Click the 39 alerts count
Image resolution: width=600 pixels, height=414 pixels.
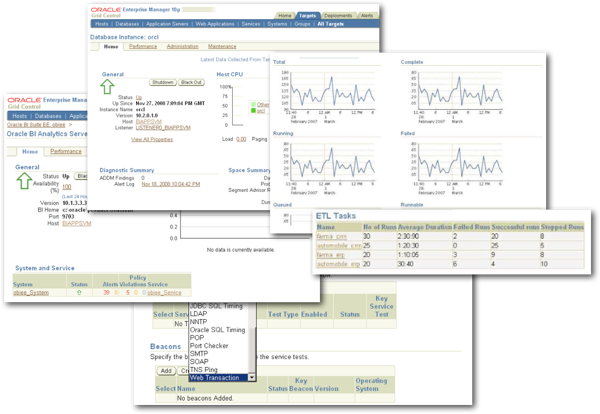(x=106, y=293)
